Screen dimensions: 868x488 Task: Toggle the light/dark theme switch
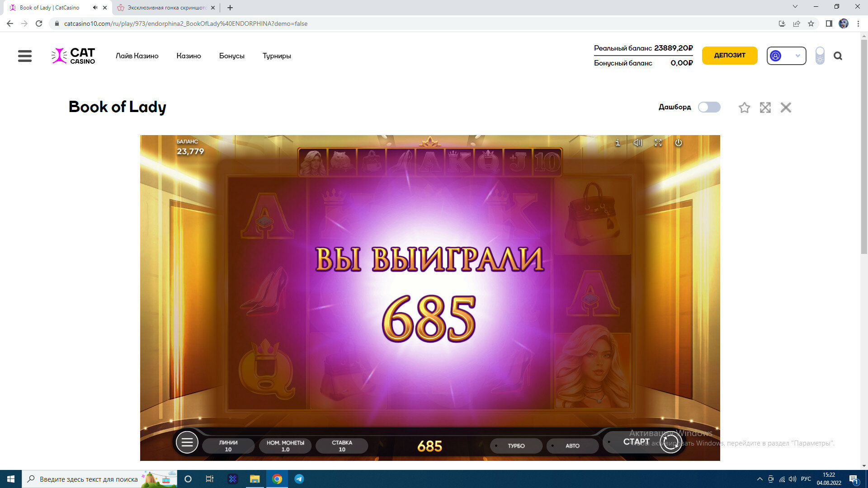(820, 56)
